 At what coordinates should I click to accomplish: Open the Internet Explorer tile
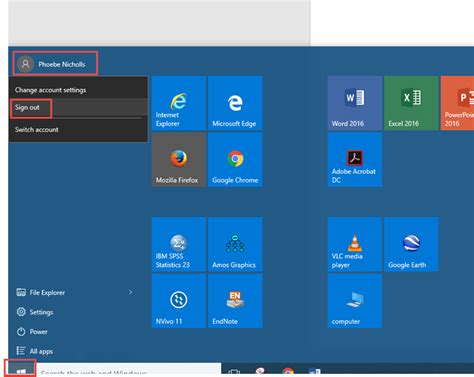point(179,103)
